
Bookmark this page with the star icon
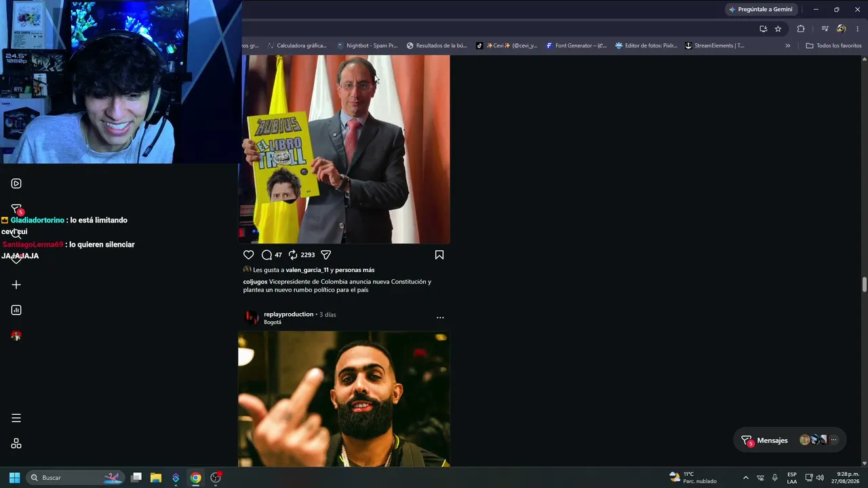click(x=778, y=28)
